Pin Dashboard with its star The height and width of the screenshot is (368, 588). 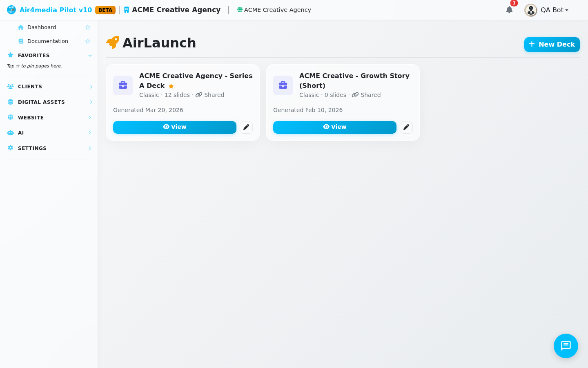tap(88, 27)
